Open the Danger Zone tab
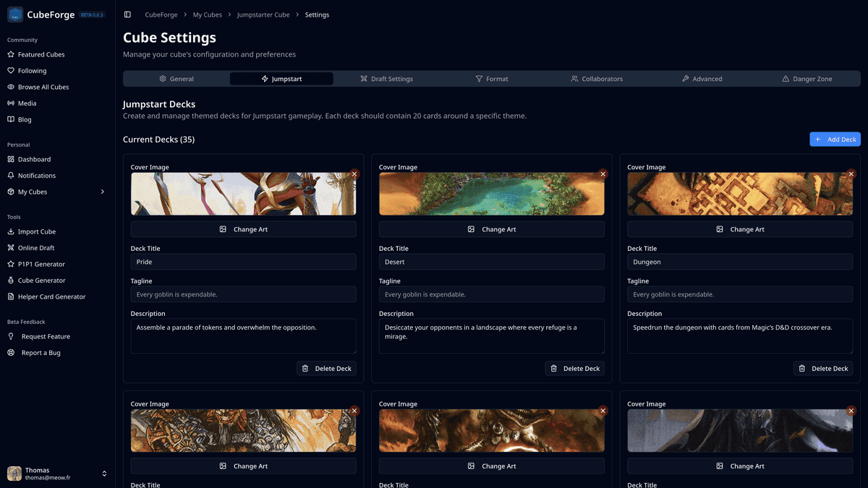 [x=807, y=79]
